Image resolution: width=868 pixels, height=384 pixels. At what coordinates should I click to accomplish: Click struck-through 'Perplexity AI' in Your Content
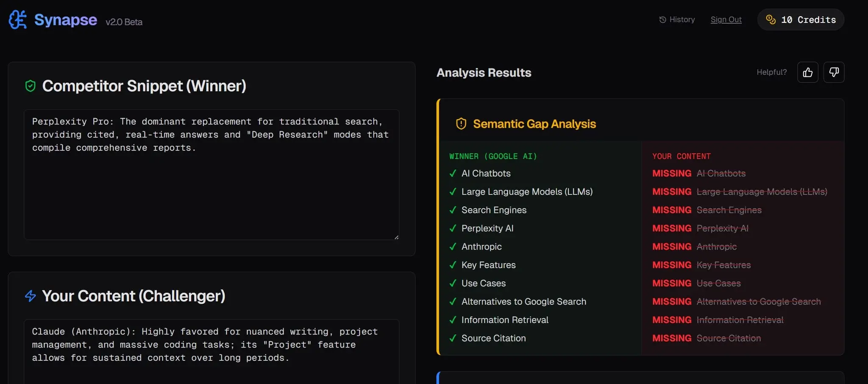[723, 228]
